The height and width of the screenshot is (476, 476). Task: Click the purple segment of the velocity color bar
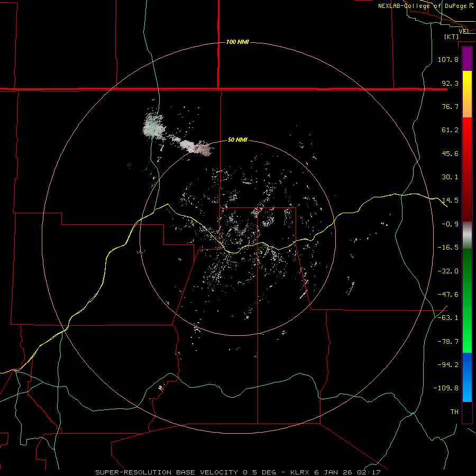click(x=467, y=59)
